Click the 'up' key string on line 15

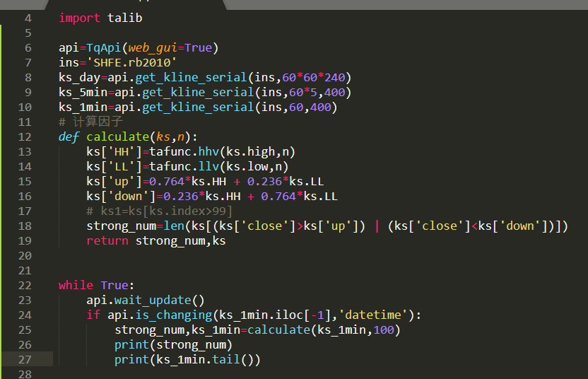(x=122, y=182)
